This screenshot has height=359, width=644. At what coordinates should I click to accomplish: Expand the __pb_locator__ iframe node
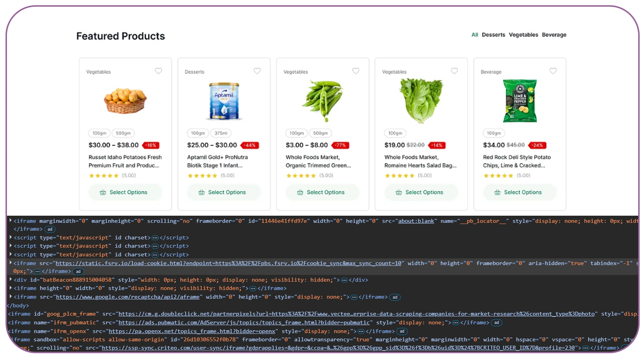point(11,220)
